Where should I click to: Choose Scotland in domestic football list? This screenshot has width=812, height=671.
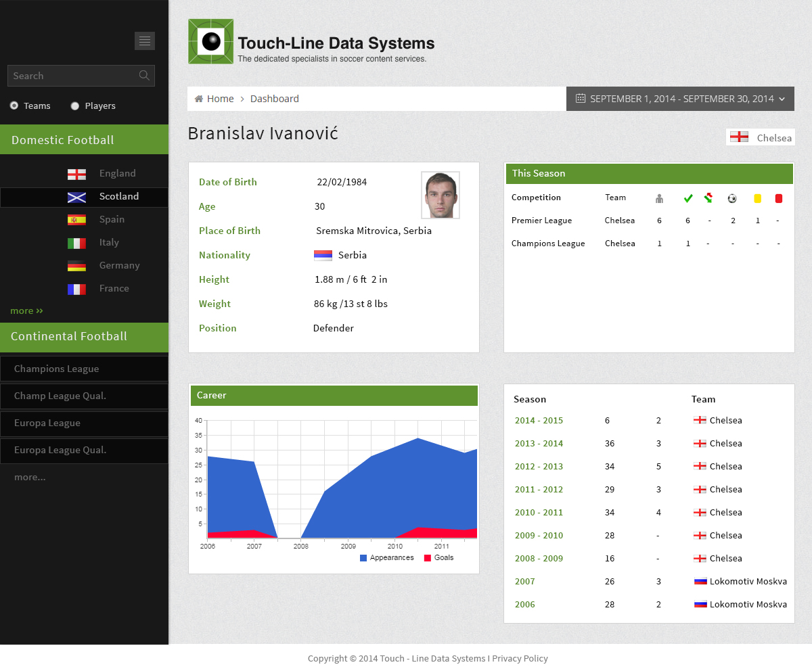point(84,197)
